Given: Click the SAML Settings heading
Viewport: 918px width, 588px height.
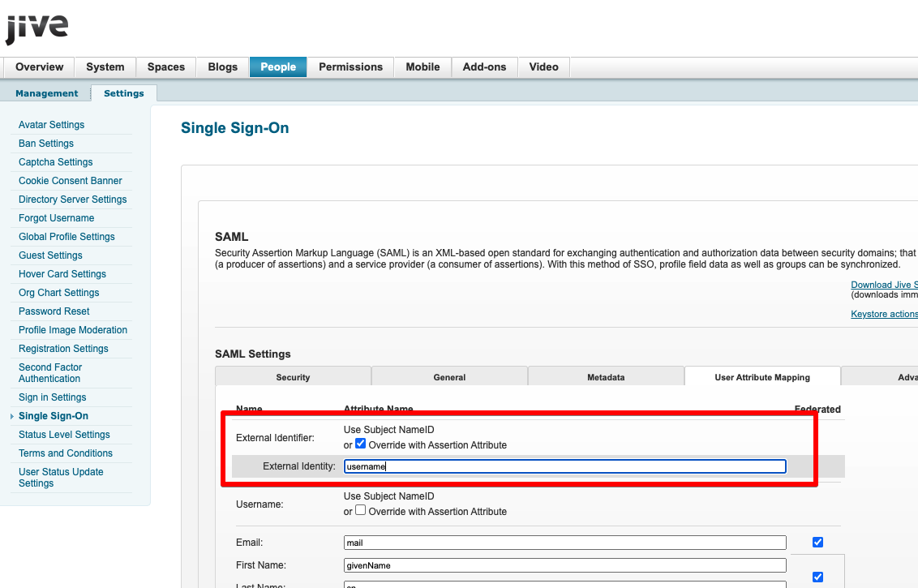Looking at the screenshot, I should coord(253,354).
